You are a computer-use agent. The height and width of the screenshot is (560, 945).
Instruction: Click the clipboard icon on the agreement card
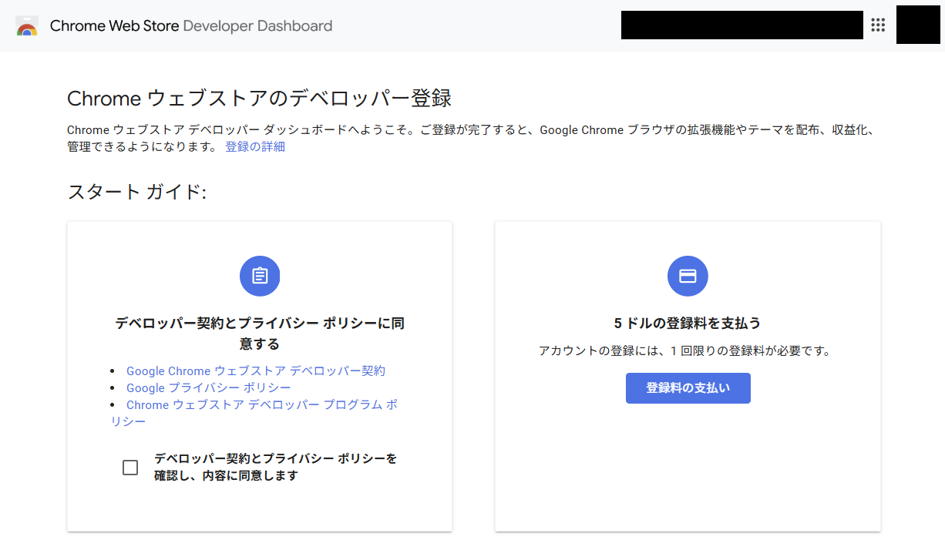[260, 276]
